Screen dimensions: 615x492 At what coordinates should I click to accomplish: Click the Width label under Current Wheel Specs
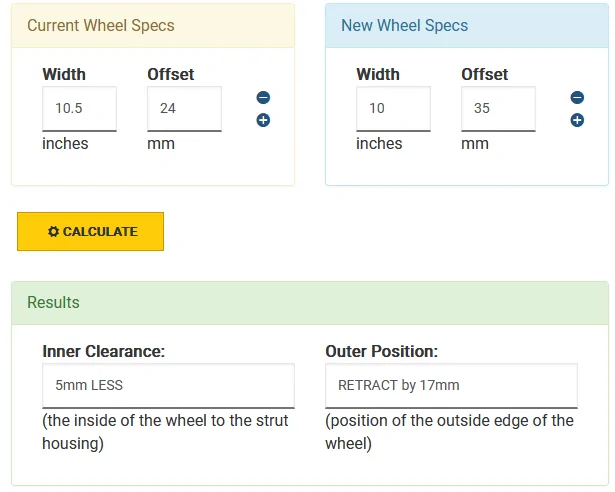[64, 75]
